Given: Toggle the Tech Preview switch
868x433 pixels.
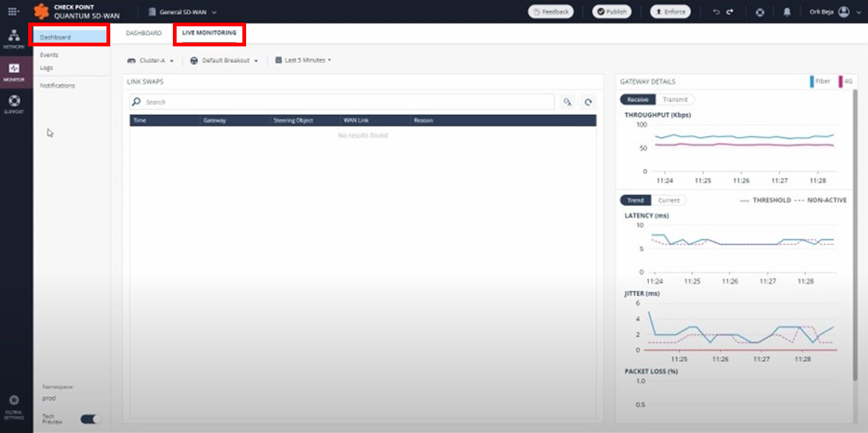Looking at the screenshot, I should click(91, 419).
